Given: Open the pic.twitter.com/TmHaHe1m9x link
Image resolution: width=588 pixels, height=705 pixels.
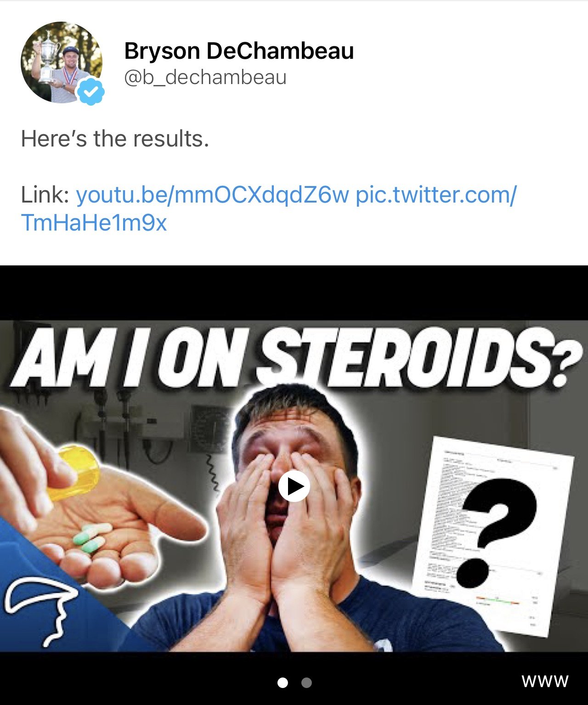Looking at the screenshot, I should pos(269,209).
